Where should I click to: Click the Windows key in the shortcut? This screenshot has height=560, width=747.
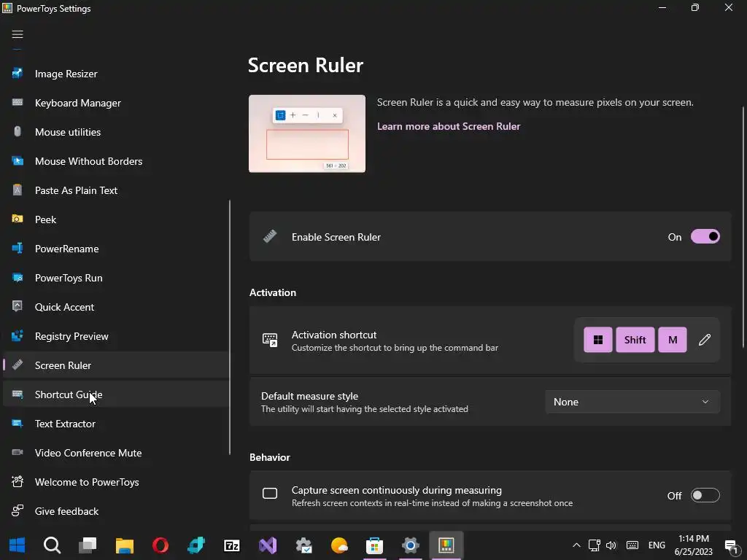pos(598,340)
